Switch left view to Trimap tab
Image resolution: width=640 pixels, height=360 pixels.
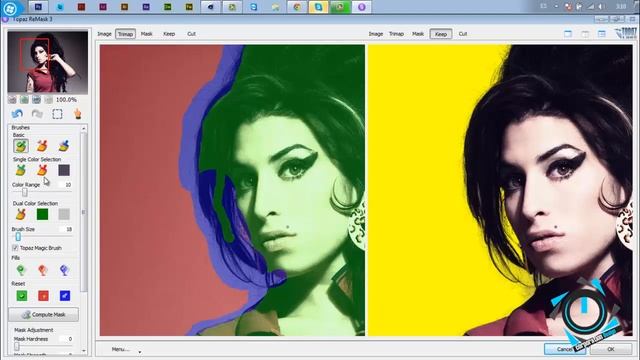125,34
